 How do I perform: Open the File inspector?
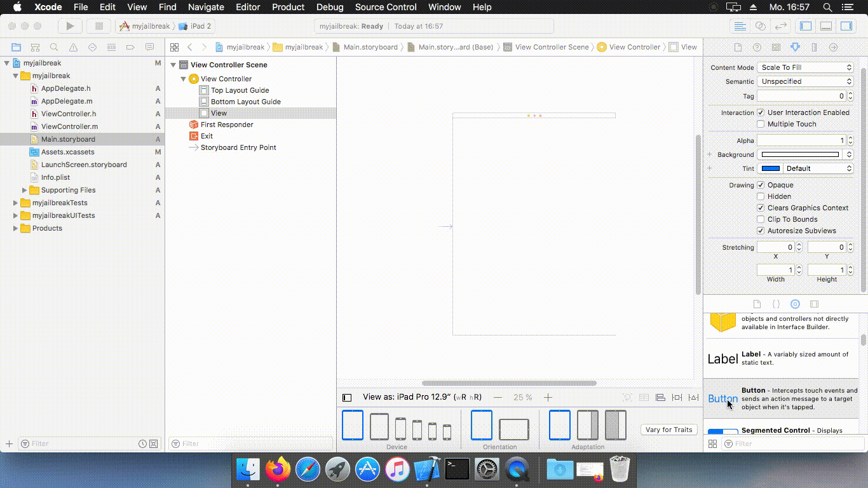coord(738,47)
